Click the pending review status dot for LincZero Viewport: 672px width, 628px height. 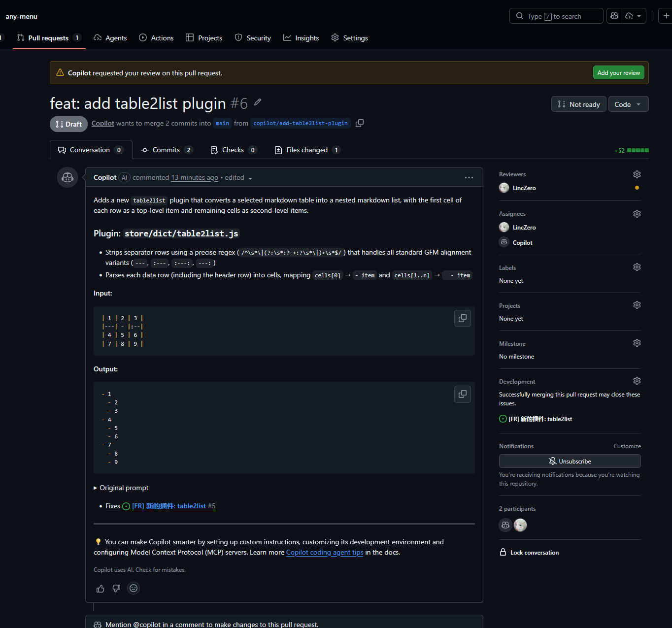[637, 188]
